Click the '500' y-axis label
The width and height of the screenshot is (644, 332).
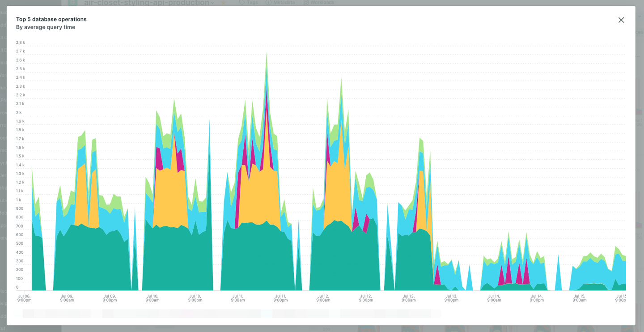[20, 243]
